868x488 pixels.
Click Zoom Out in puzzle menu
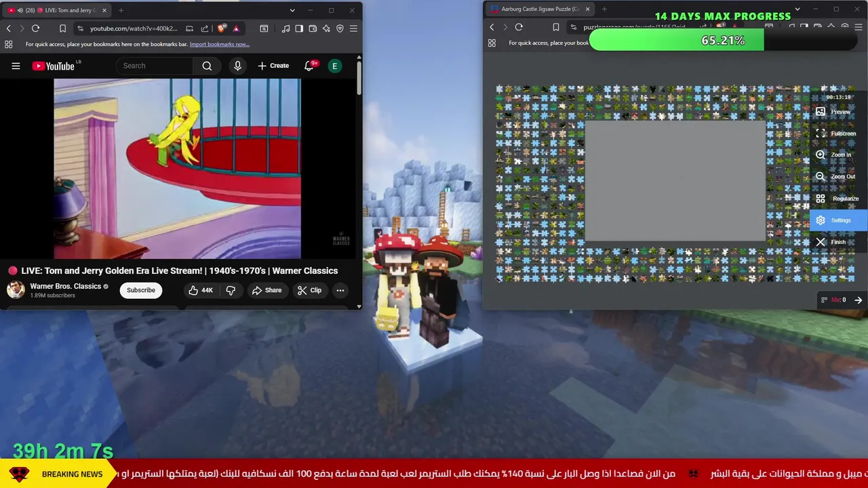pyautogui.click(x=839, y=177)
